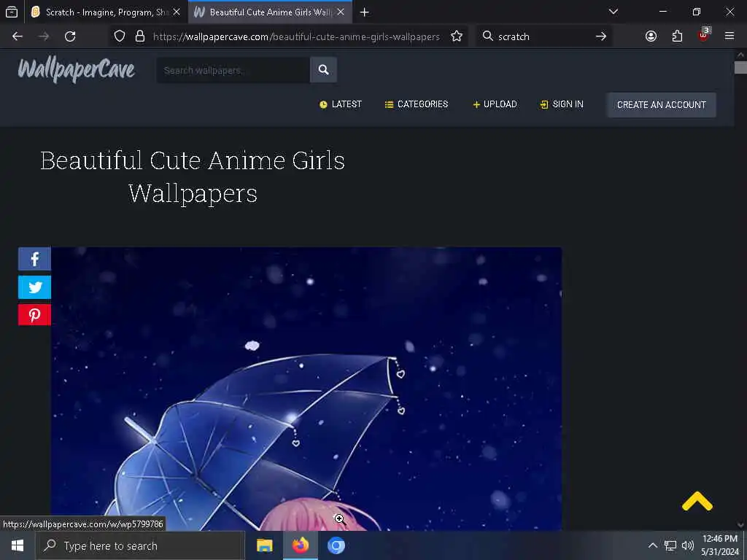Expand the list all tabs dropdown
Screen dimensions: 747x560
613,12
